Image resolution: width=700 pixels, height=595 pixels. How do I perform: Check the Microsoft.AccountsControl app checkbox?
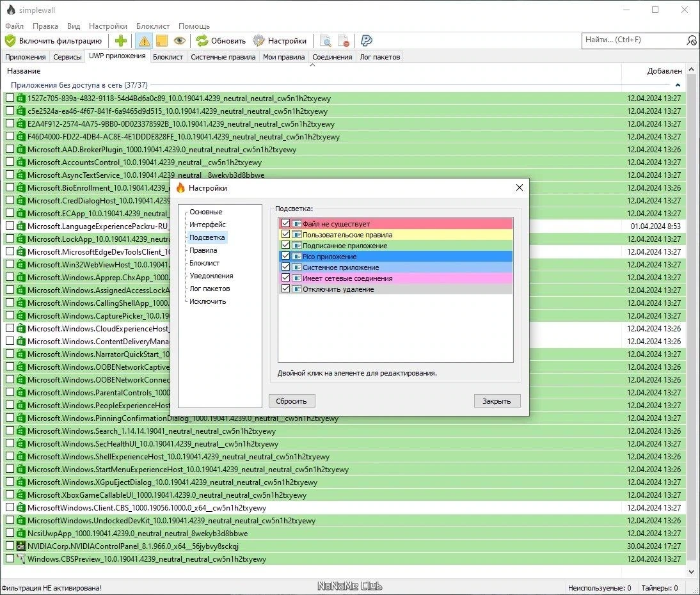[10, 162]
